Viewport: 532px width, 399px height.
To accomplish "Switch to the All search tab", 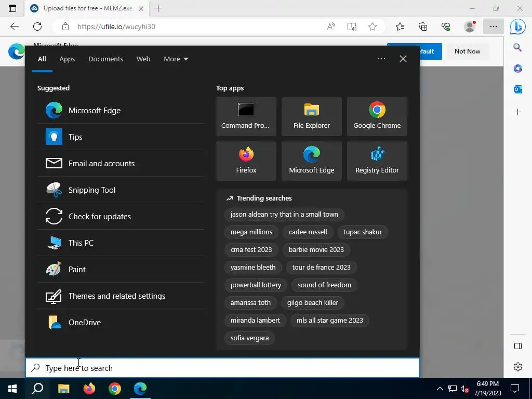I will click(x=42, y=59).
